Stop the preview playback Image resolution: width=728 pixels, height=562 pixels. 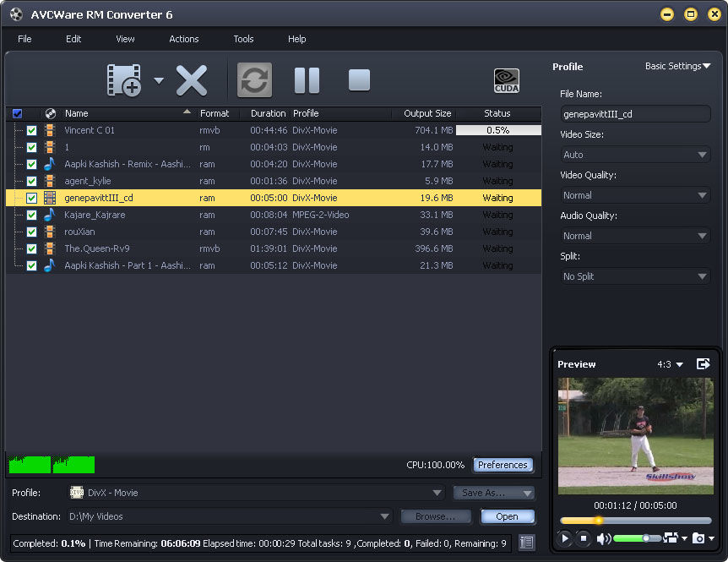584,538
